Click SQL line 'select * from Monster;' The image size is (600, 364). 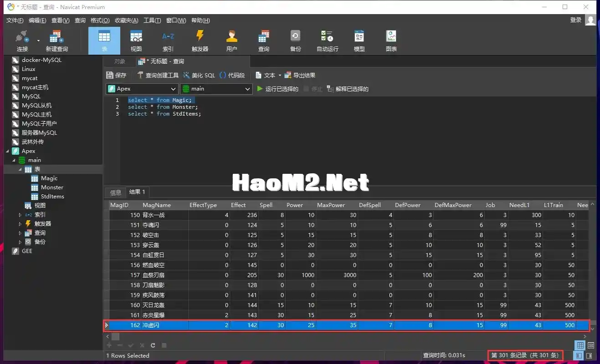163,107
